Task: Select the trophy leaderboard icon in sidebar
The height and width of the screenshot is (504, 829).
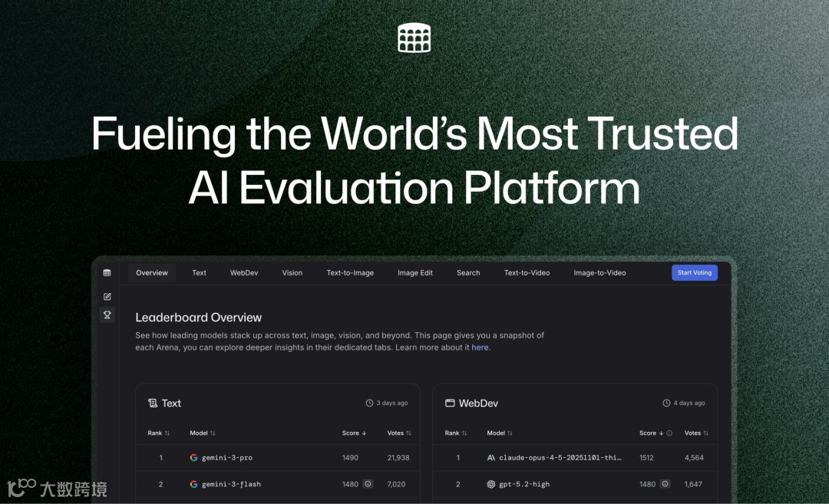Action: coord(107,315)
